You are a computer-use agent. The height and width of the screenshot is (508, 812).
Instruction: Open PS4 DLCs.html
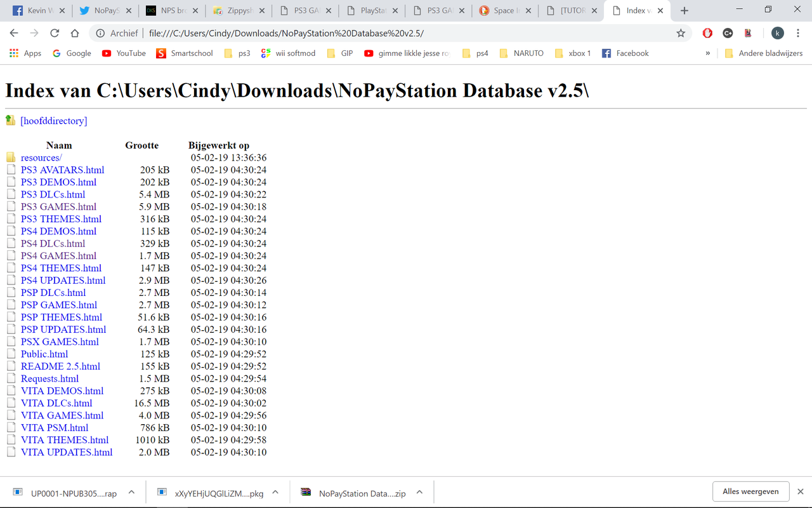53,243
